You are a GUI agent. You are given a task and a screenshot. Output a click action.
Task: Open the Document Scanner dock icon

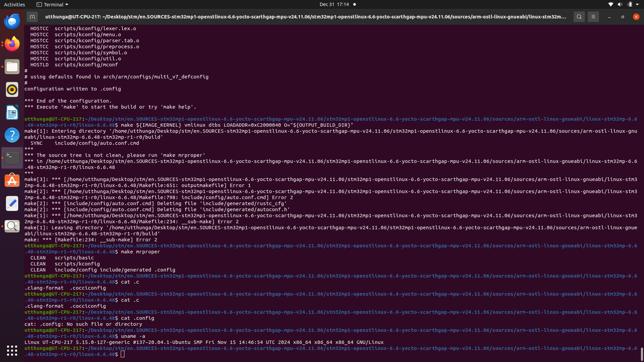[12, 226]
